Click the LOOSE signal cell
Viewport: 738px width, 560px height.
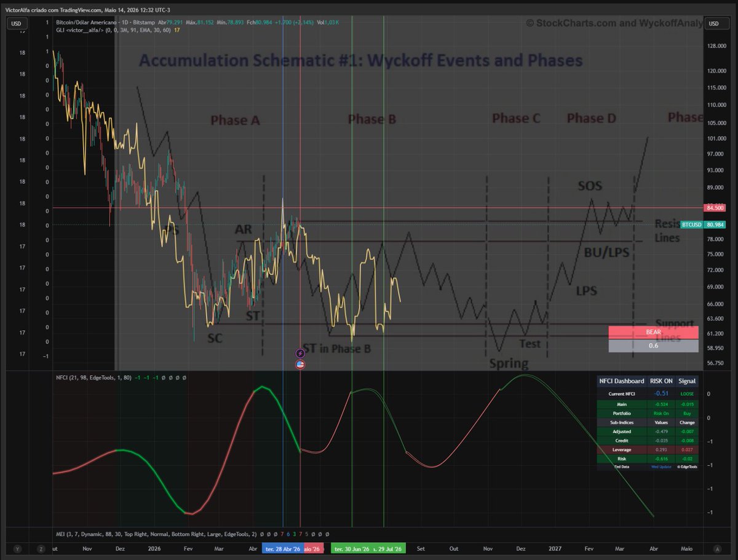[686, 393]
